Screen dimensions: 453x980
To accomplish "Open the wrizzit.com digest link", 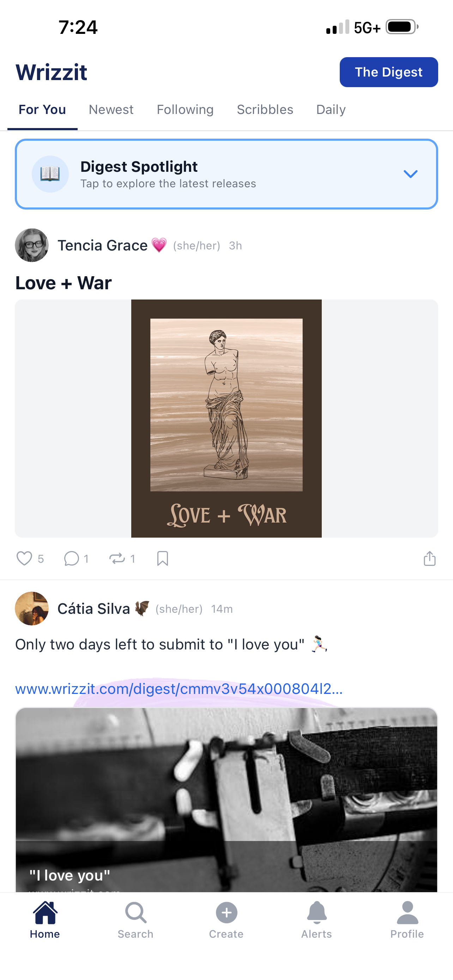I will pyautogui.click(x=179, y=689).
